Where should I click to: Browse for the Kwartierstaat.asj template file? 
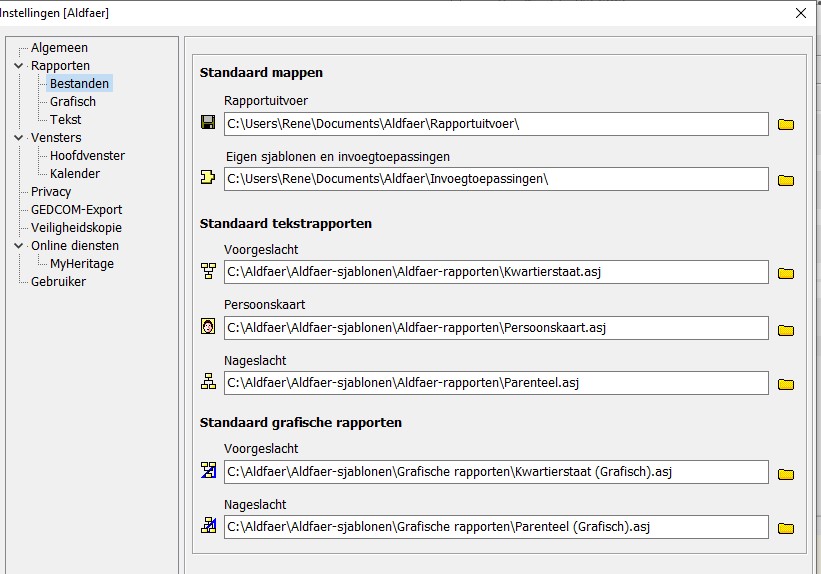tap(786, 273)
